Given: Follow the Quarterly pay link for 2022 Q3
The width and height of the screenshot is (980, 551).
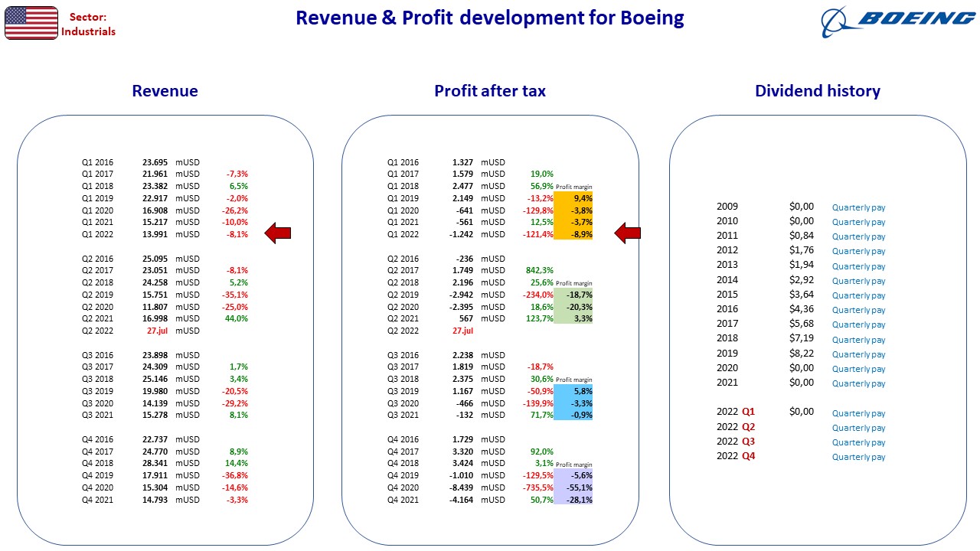Looking at the screenshot, I should (x=858, y=442).
